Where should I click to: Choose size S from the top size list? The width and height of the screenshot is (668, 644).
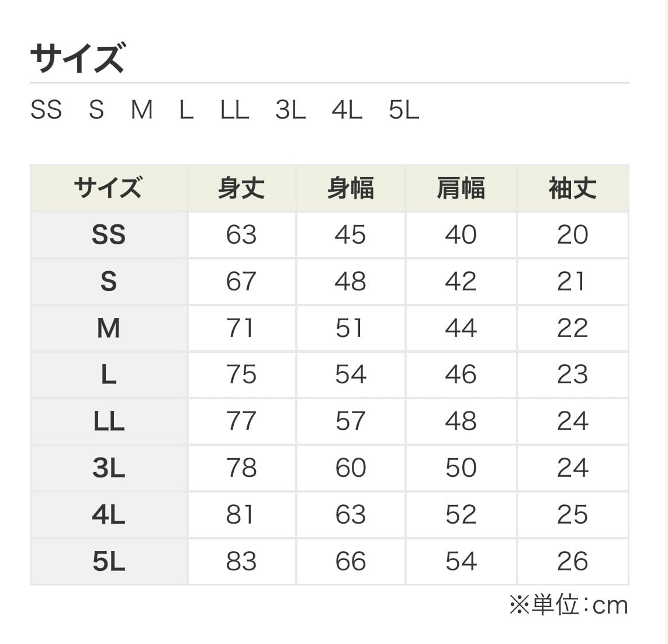[x=96, y=110]
